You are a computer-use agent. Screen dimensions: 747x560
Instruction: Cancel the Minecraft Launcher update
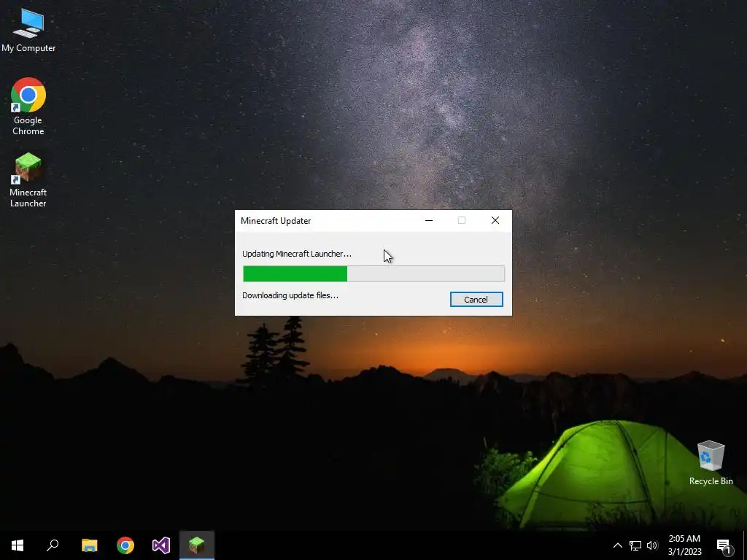476,300
